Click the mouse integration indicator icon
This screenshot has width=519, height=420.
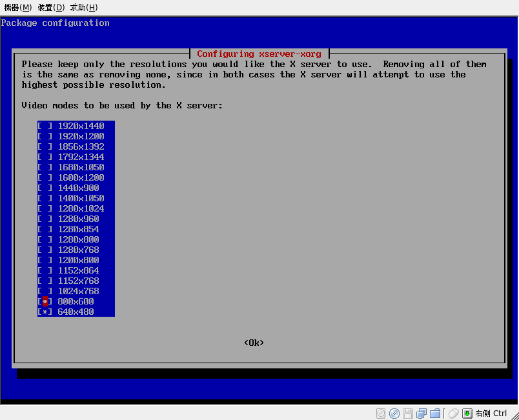pyautogui.click(x=453, y=414)
